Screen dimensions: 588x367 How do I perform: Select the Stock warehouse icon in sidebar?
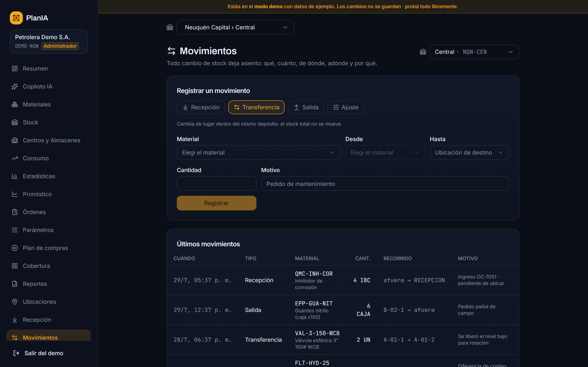[14, 122]
